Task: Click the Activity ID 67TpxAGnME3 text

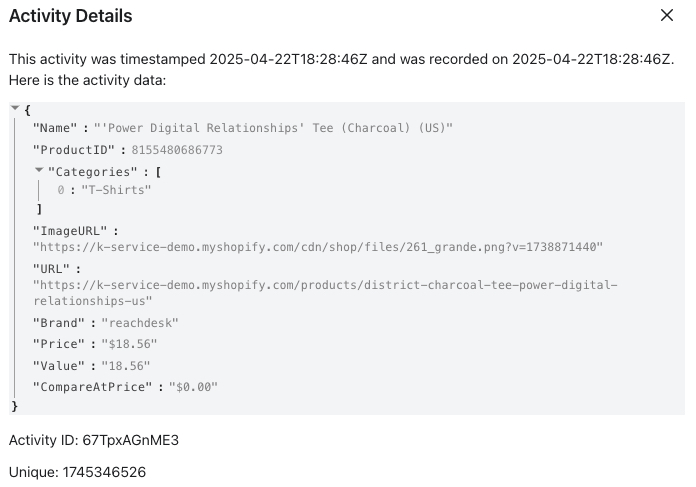Action: [94, 440]
